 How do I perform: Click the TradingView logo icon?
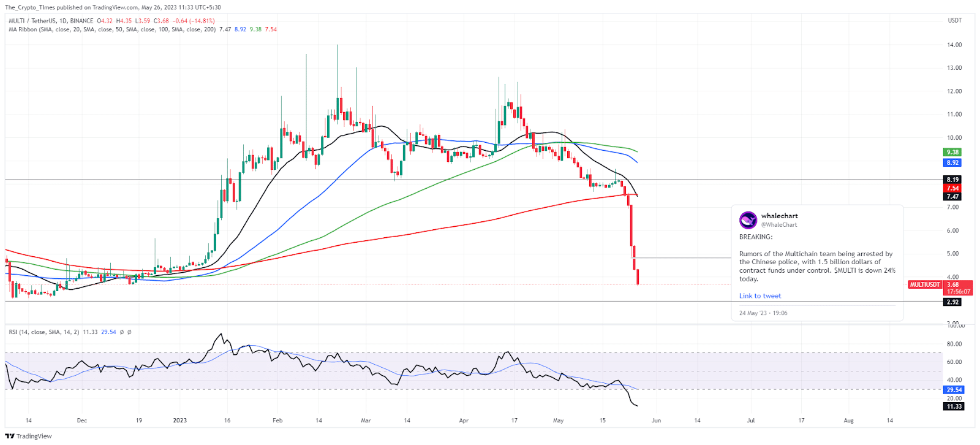10,436
